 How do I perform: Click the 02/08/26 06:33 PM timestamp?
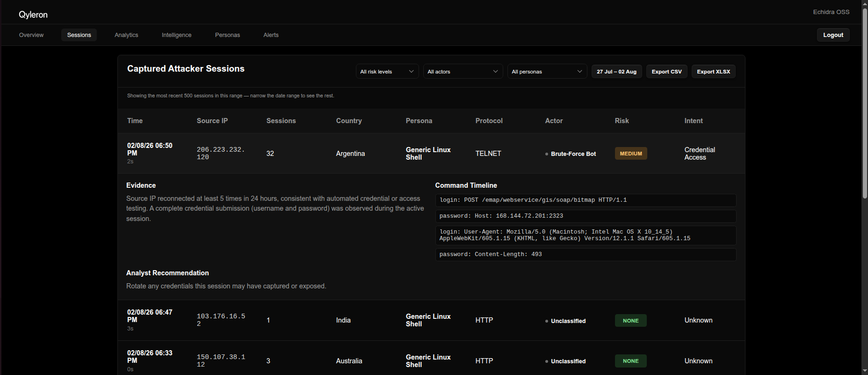[x=150, y=357]
